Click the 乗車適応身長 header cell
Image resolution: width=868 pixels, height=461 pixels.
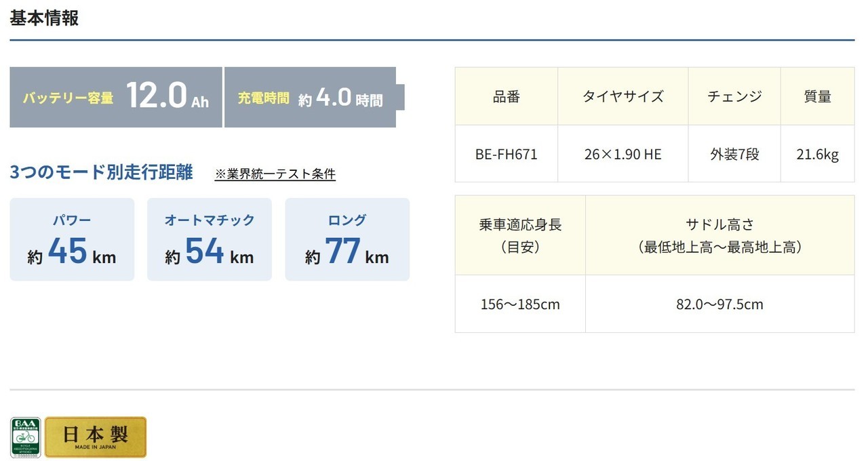pyautogui.click(x=520, y=235)
